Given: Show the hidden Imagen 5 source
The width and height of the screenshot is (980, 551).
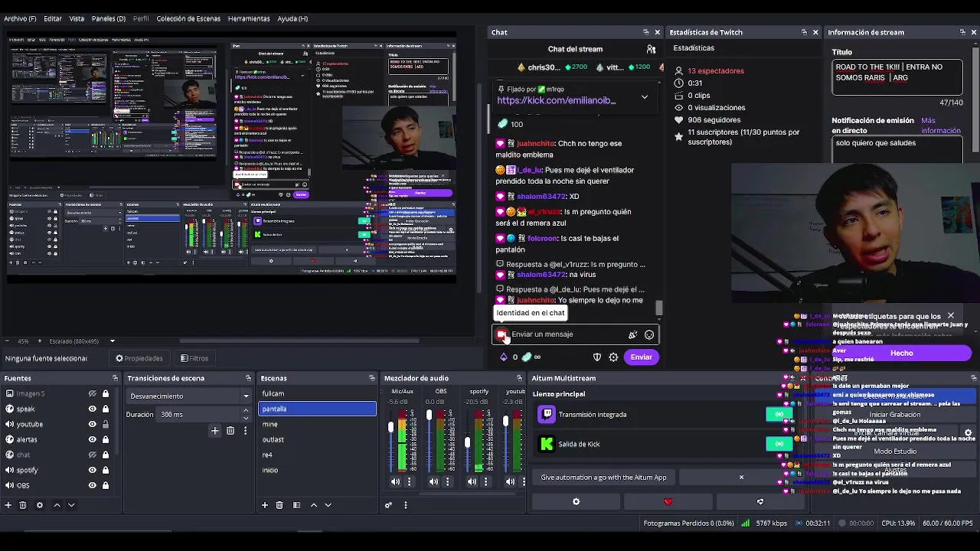Looking at the screenshot, I should 93,393.
